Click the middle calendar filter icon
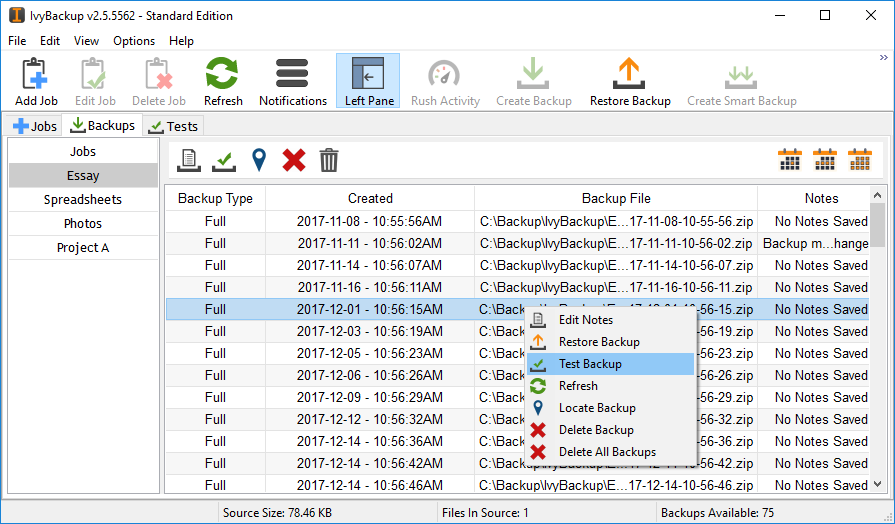895x524 pixels. (x=825, y=160)
